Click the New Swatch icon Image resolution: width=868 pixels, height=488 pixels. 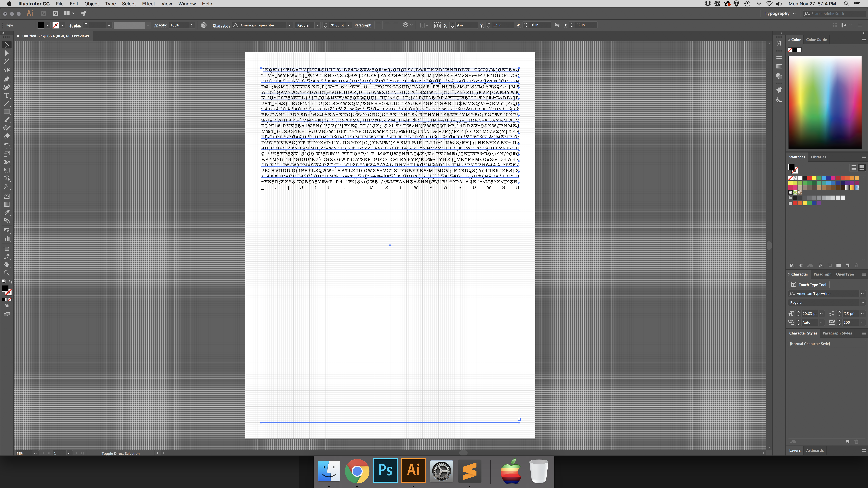pyautogui.click(x=847, y=265)
